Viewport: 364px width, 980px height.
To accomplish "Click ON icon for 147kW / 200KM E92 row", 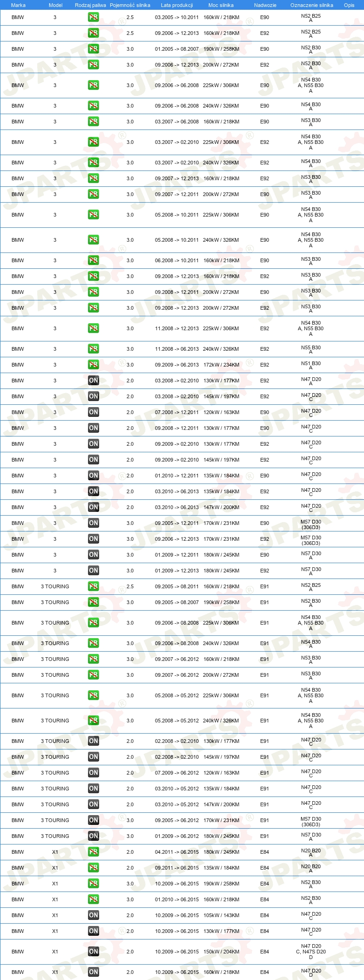I will point(93,507).
